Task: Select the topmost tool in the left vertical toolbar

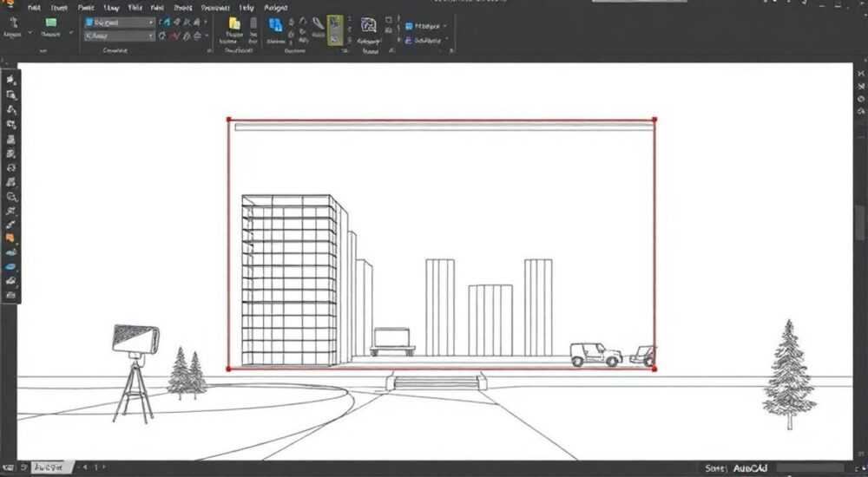Action: [x=11, y=81]
